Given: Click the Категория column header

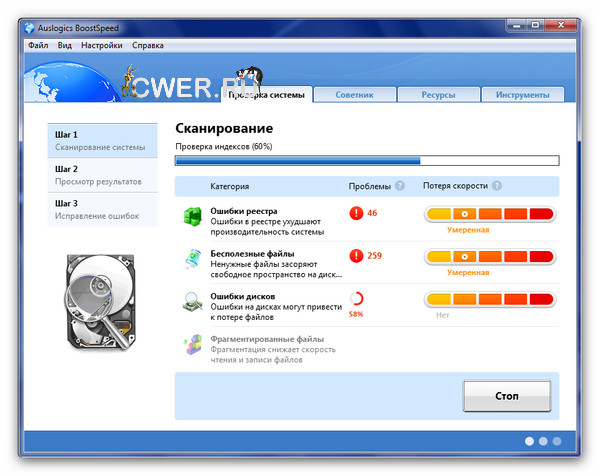Looking at the screenshot, I should (230, 186).
